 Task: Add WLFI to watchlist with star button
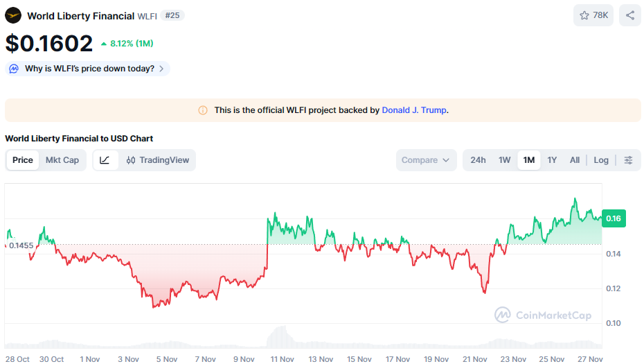click(x=593, y=15)
